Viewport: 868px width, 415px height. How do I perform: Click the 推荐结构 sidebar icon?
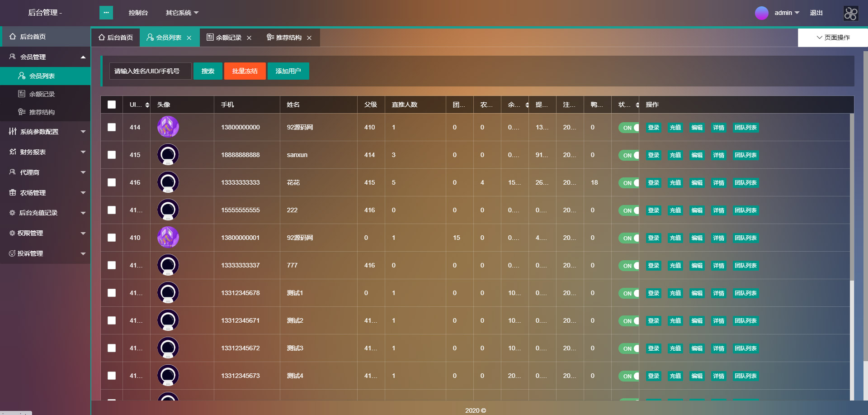pyautogui.click(x=22, y=112)
